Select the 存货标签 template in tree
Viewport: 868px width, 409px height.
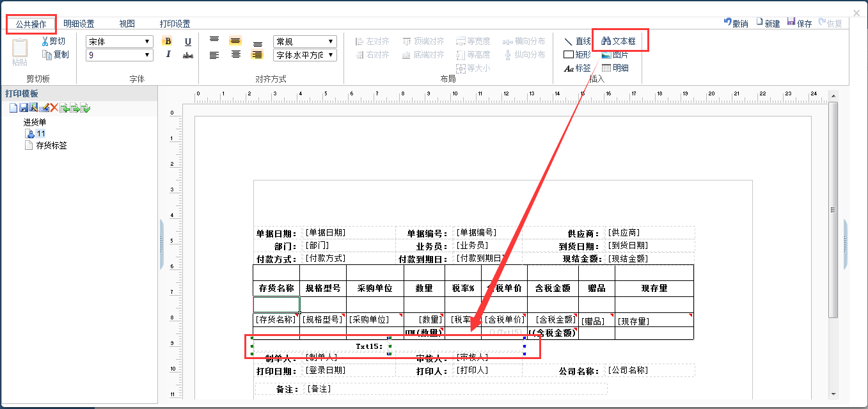(51, 145)
